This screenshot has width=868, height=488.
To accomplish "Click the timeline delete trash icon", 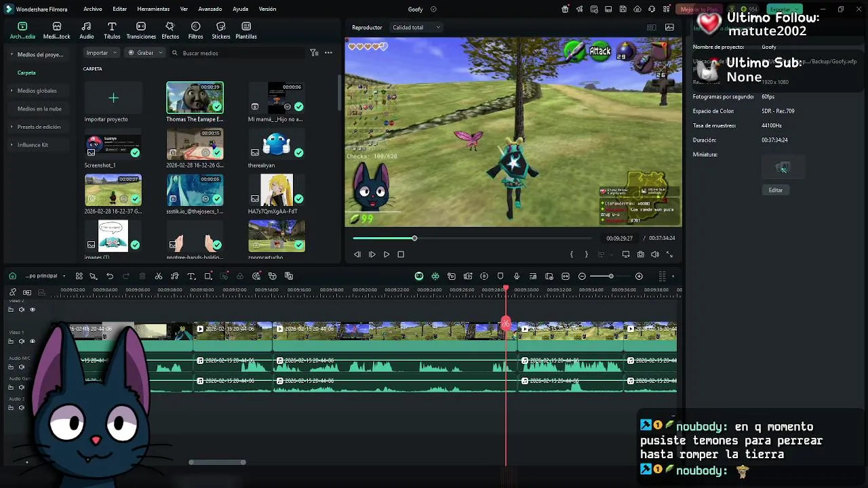I will (x=142, y=277).
